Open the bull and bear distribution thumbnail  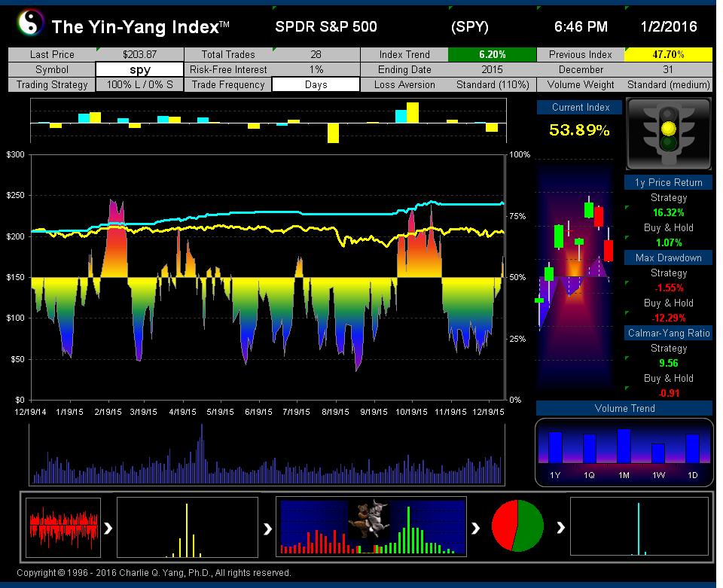[371, 527]
